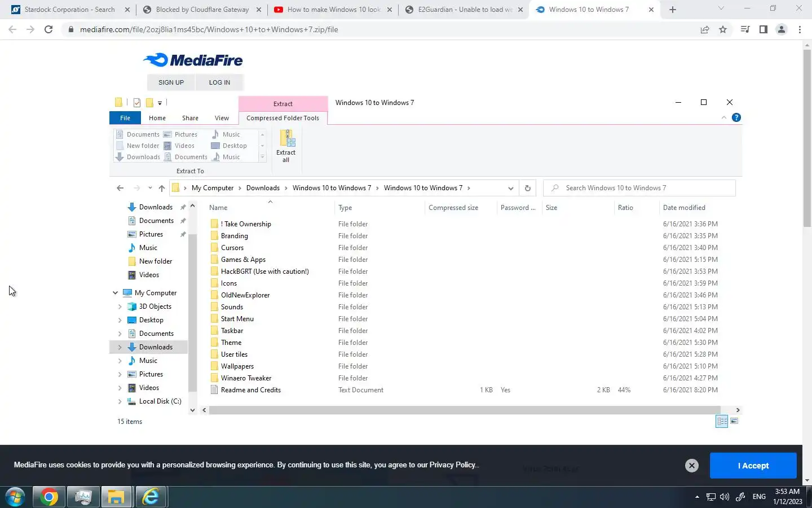Open Chrome tab search chevron
The image size is (812, 508).
coord(721,8)
